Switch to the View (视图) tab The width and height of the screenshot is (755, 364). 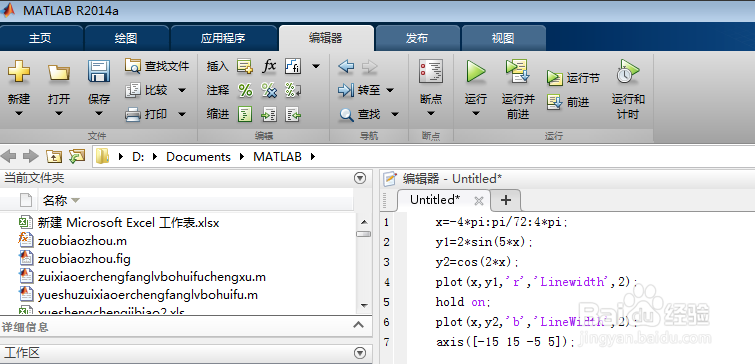(503, 39)
